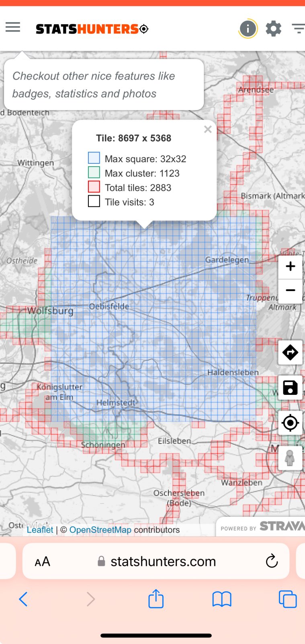Screen dimensions: 305x644
Task: Open the settings gear
Action: pyautogui.click(x=273, y=29)
